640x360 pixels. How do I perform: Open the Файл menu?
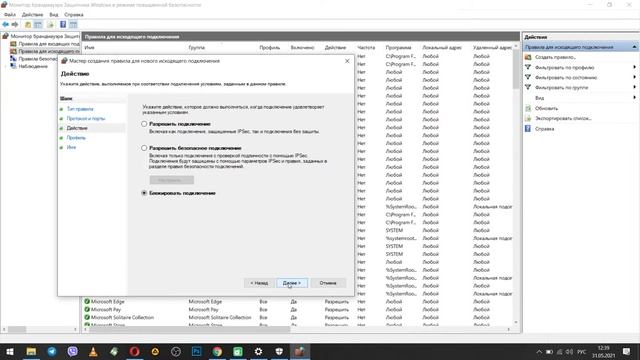click(10, 15)
